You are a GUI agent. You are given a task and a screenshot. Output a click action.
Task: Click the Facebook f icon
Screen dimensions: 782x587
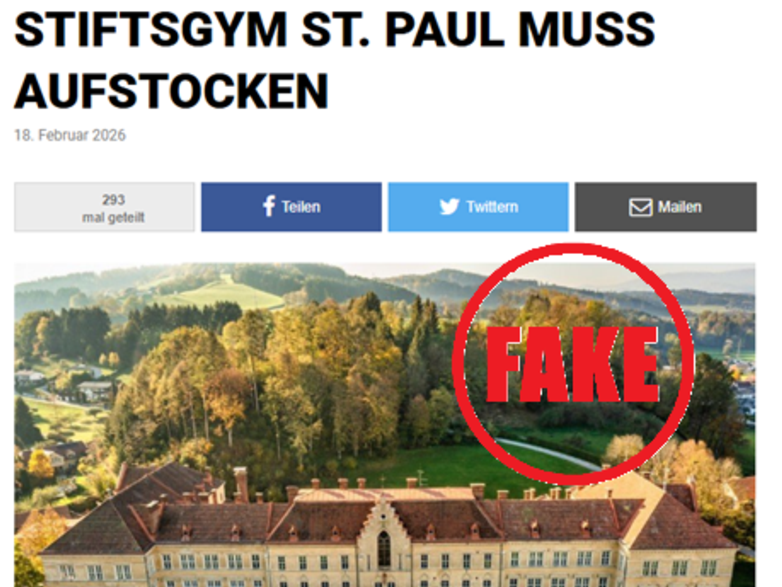[269, 206]
